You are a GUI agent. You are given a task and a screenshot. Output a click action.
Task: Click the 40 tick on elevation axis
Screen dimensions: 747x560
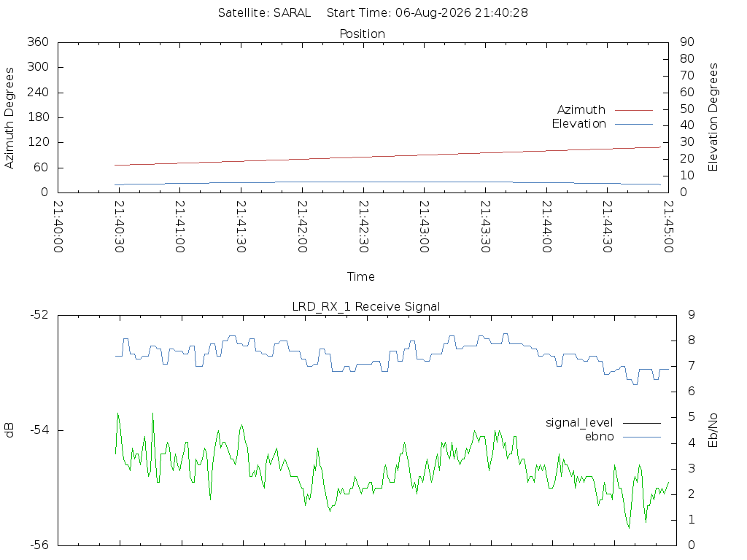pyautogui.click(x=687, y=125)
